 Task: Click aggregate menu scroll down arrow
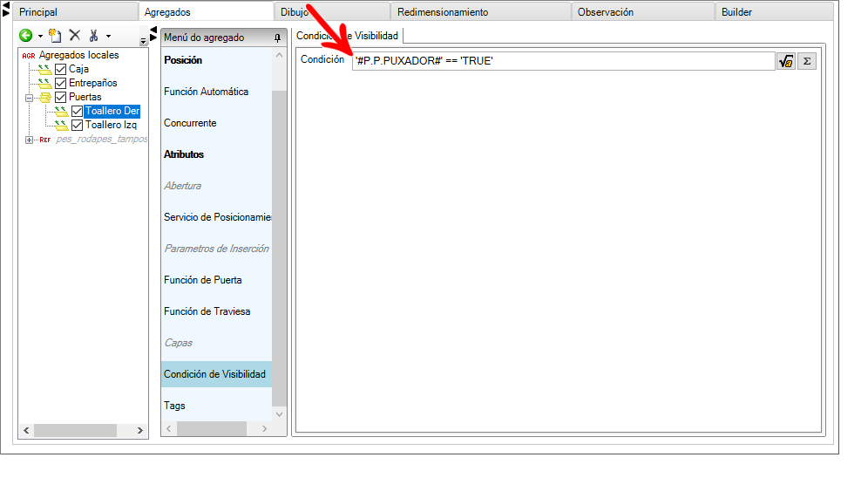coord(280,413)
